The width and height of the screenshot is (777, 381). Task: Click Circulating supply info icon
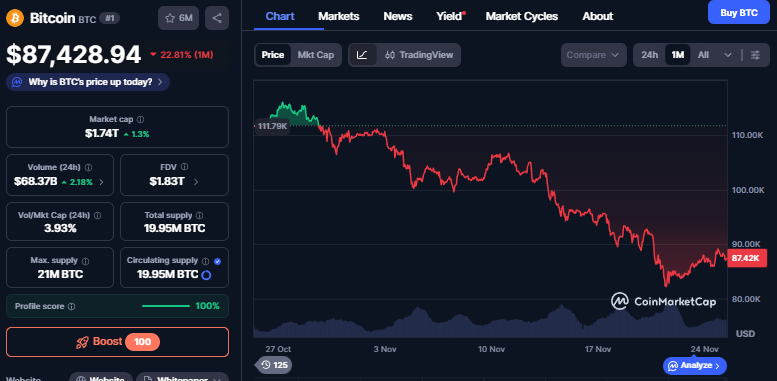(x=206, y=261)
